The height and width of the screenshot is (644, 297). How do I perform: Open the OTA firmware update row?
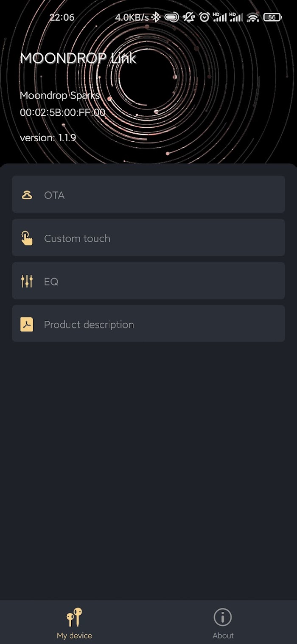coord(148,194)
